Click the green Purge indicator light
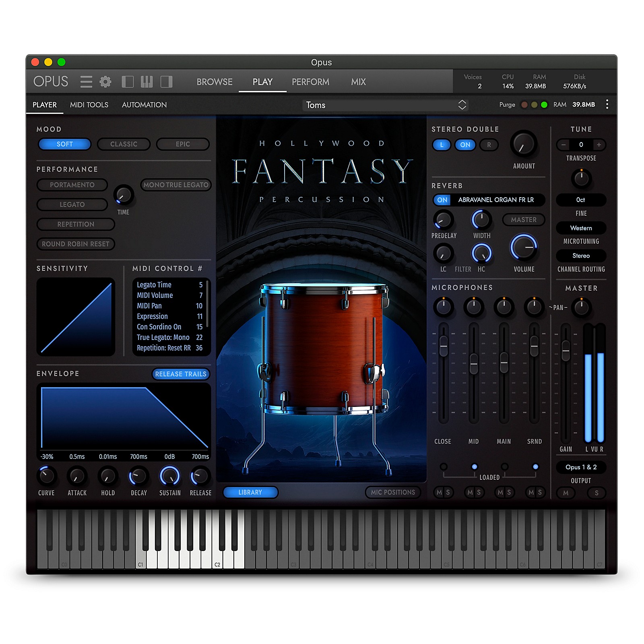Viewport: 644px width, 644px height. tap(544, 105)
